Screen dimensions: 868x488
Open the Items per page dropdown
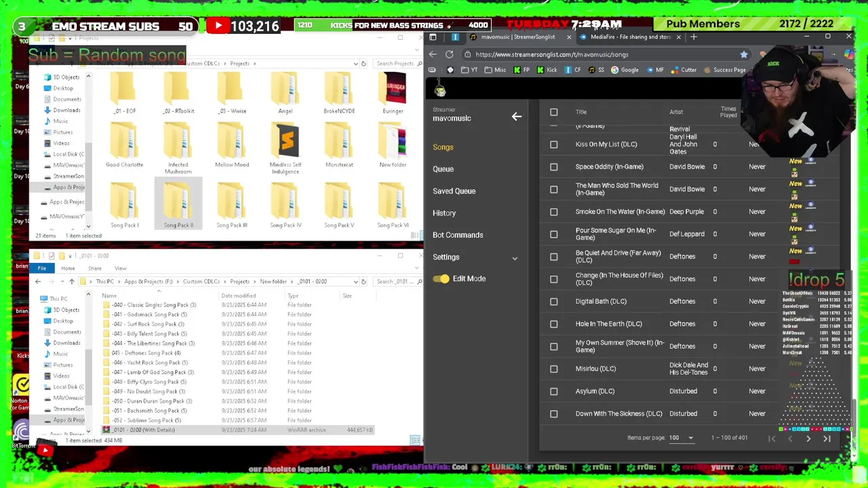[682, 438]
